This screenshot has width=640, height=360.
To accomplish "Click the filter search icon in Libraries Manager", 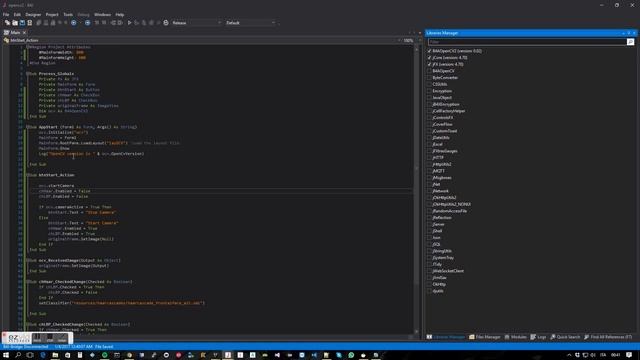I will (631, 42).
